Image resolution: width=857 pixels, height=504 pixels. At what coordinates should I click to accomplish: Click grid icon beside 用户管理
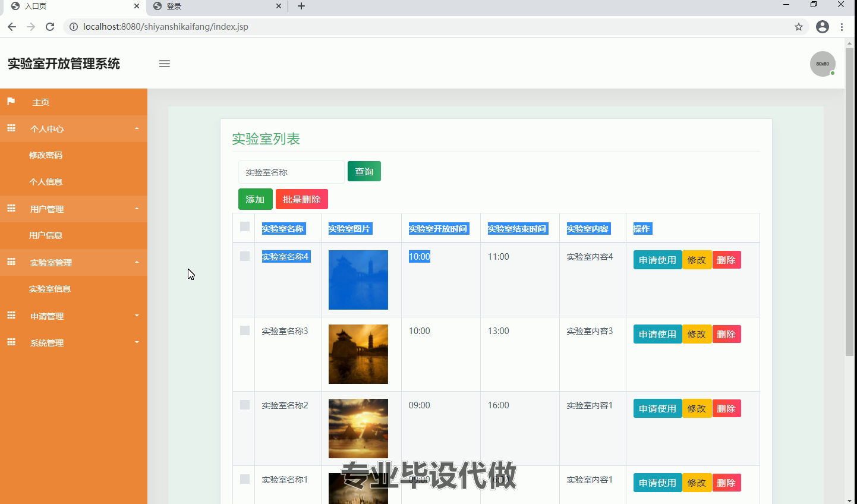coord(11,209)
